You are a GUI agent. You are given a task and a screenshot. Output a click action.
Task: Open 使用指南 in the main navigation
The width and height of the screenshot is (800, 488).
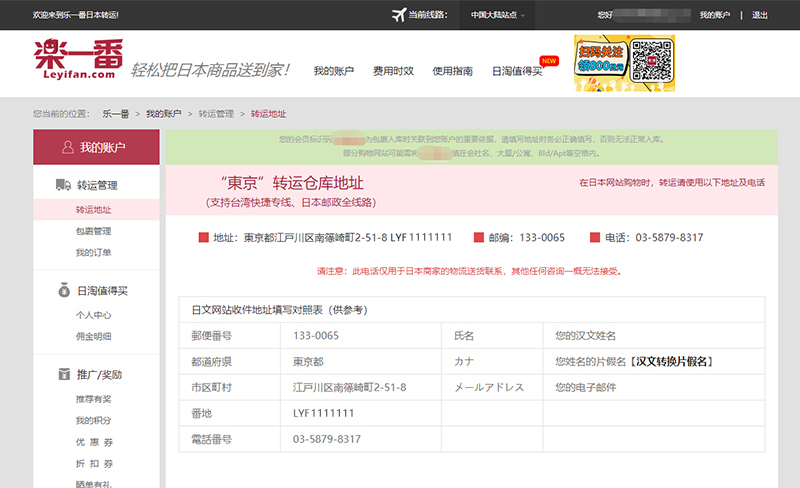coord(452,71)
